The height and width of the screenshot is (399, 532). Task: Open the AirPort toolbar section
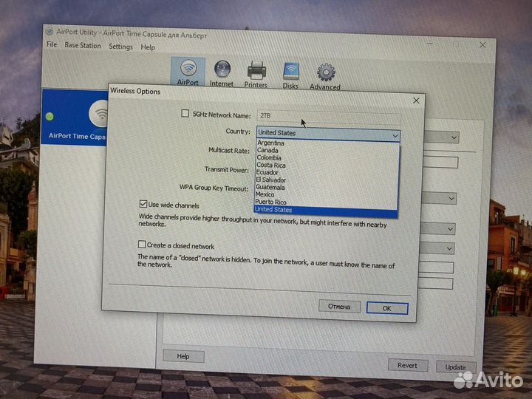pyautogui.click(x=188, y=72)
